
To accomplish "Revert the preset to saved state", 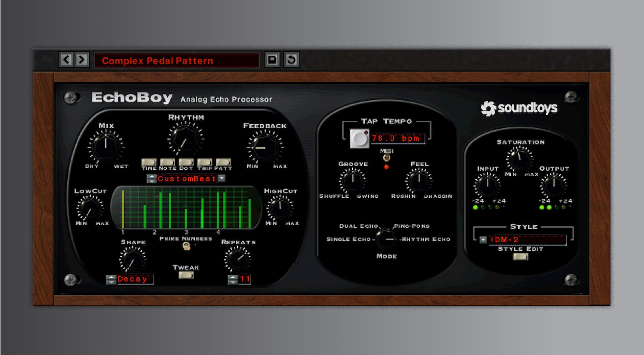I will pyautogui.click(x=291, y=60).
